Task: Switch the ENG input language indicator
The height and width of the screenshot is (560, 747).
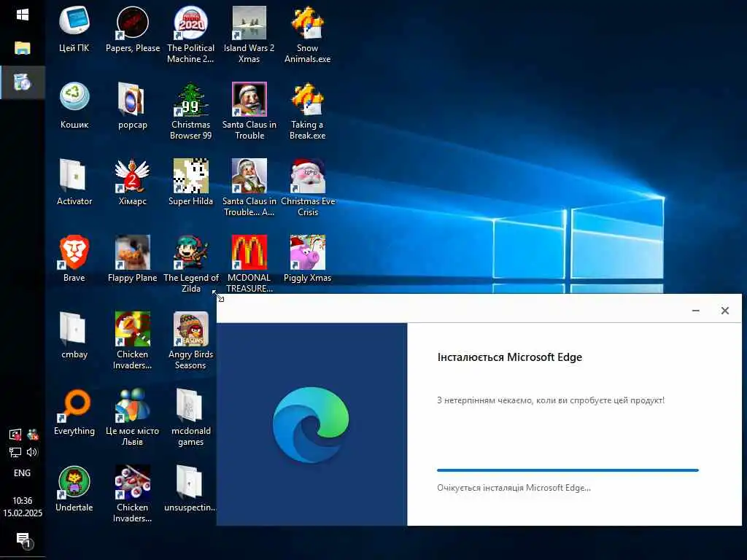Action: [23, 472]
